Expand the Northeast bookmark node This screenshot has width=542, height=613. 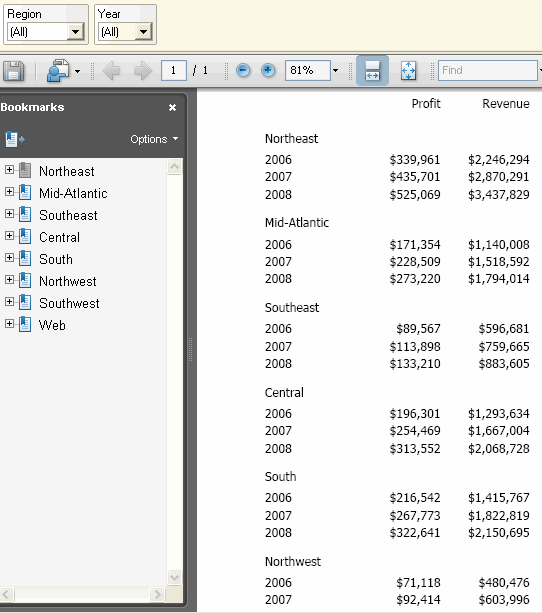[x=9, y=170]
